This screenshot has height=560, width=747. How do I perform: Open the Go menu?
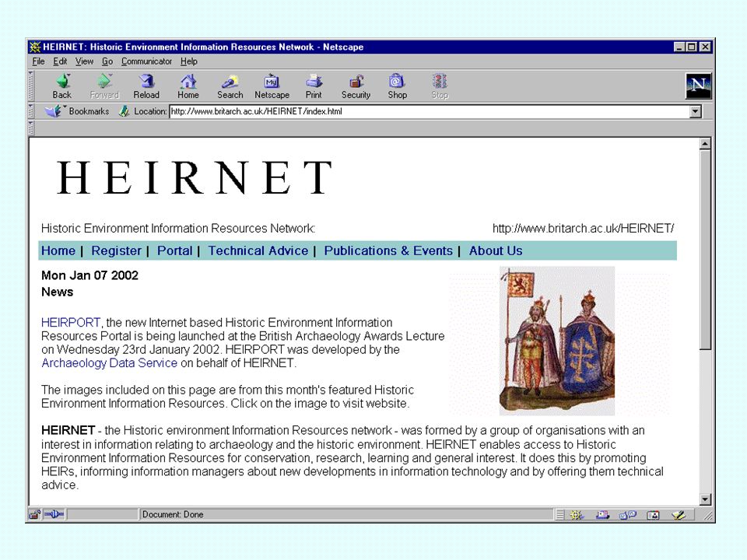pos(107,61)
